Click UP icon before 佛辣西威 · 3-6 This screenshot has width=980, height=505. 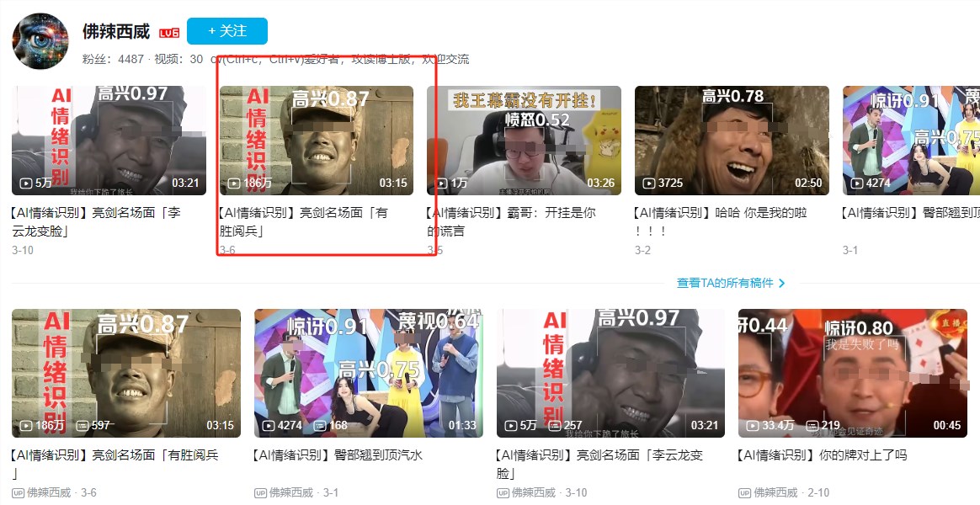[x=18, y=493]
